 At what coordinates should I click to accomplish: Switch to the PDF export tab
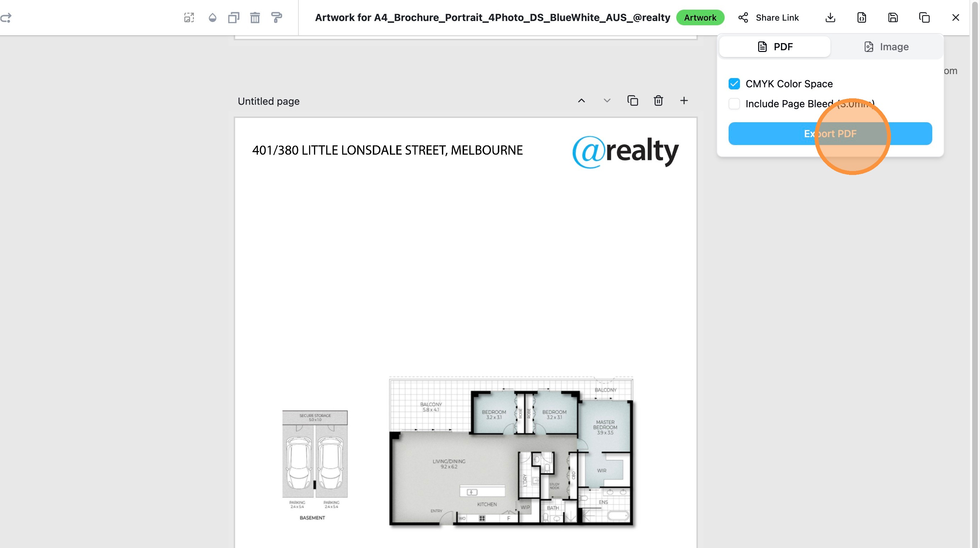775,47
